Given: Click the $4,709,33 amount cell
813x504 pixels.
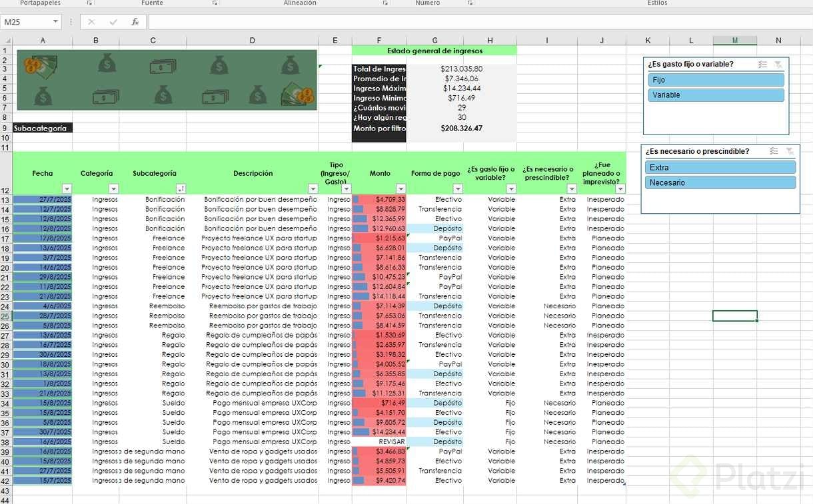Looking at the screenshot, I should [x=379, y=199].
